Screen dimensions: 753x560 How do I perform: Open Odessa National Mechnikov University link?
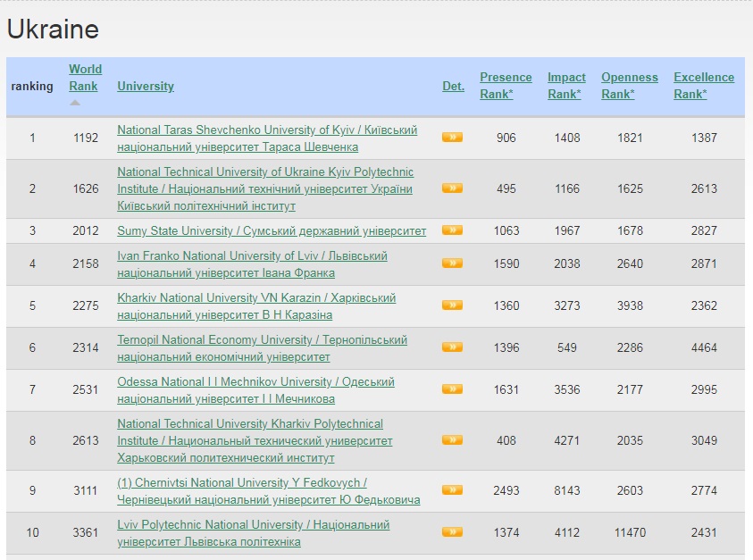click(255, 390)
